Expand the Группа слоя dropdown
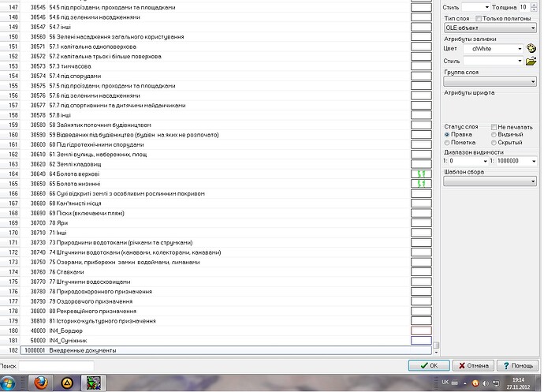The image size is (544, 392). click(490, 81)
